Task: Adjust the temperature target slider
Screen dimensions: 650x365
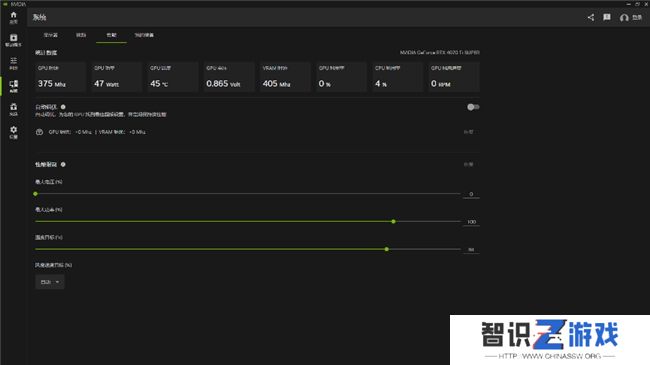Action: [x=386, y=249]
